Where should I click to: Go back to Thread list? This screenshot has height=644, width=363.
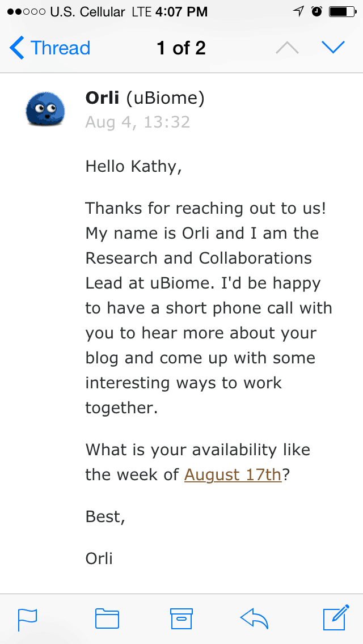(50, 48)
